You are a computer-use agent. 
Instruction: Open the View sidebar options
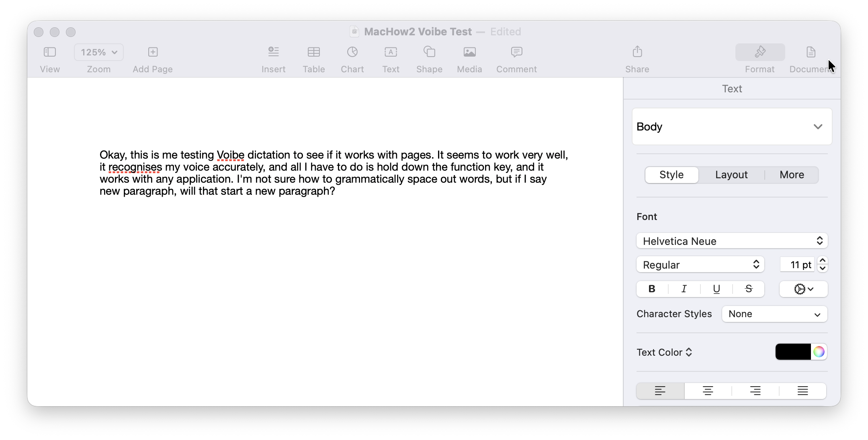pyautogui.click(x=50, y=52)
